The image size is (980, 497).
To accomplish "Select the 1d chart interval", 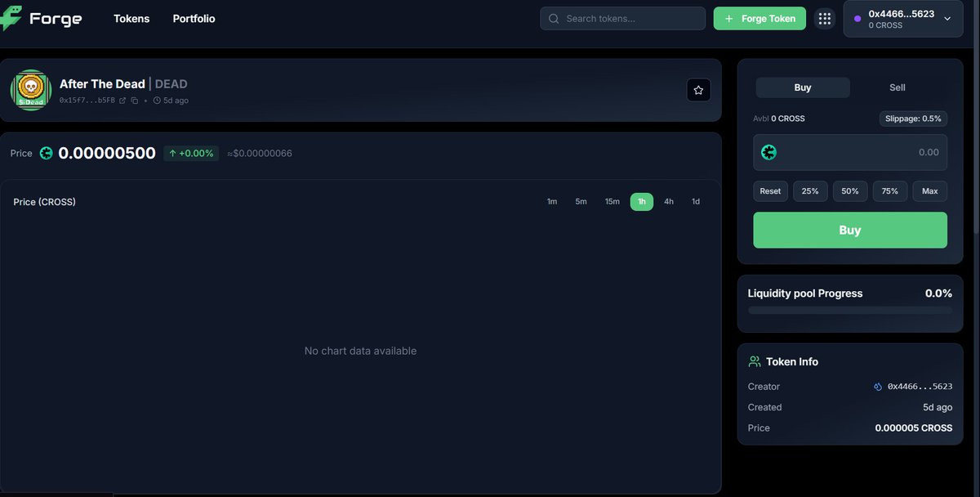I will (696, 202).
